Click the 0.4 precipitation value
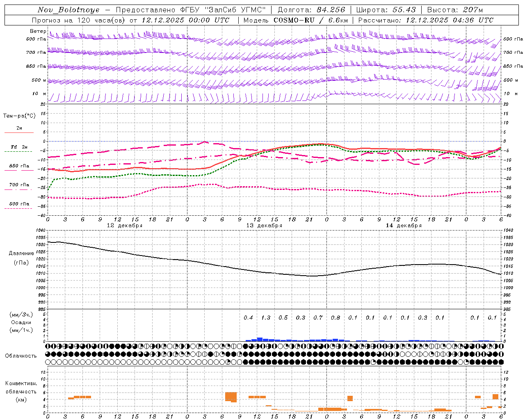Screen dimensions: 525x420 point(249,318)
